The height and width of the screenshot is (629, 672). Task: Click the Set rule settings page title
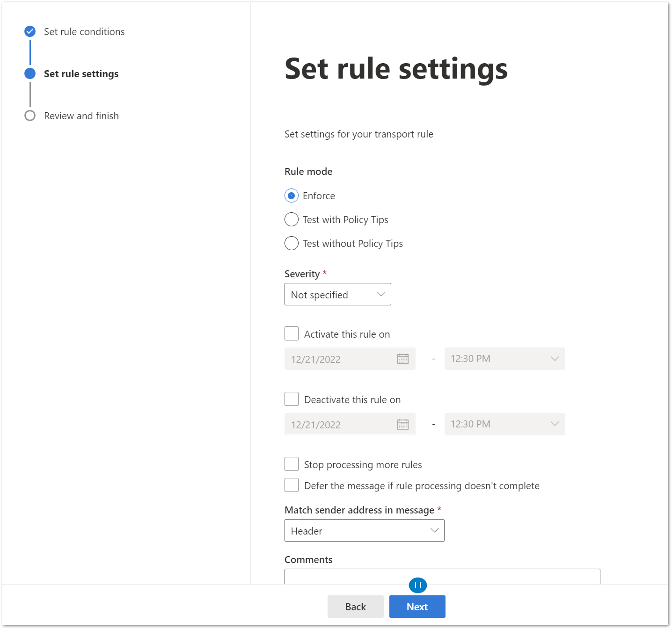(396, 69)
